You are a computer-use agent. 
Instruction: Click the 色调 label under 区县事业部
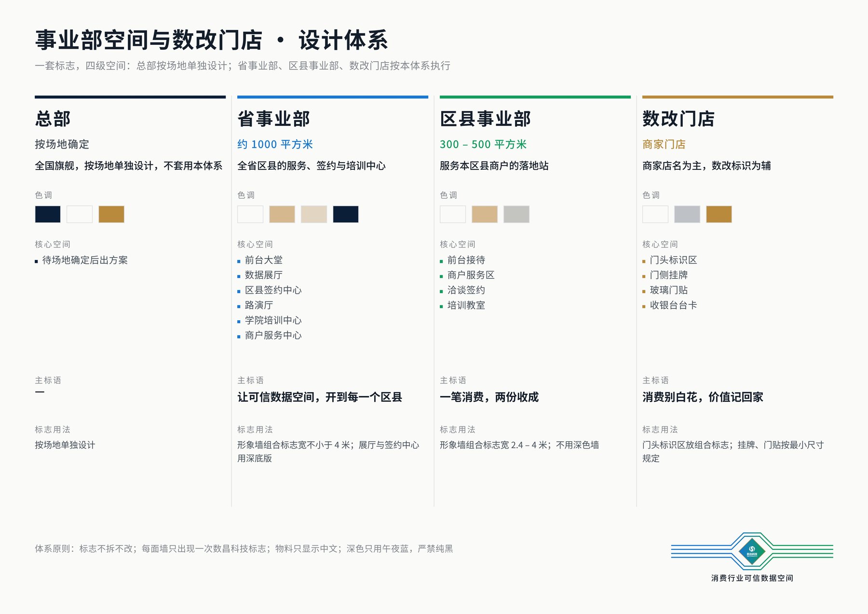(x=448, y=195)
